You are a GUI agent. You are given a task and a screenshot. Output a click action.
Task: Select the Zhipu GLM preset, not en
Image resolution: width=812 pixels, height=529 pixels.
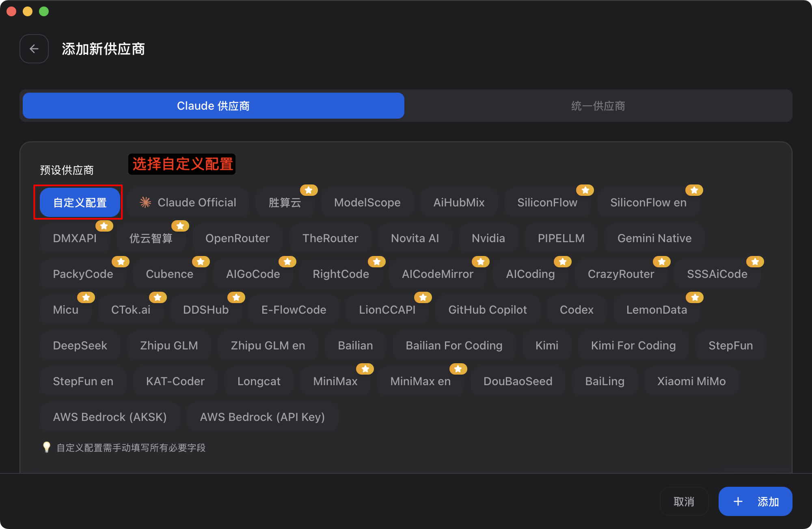pyautogui.click(x=169, y=345)
